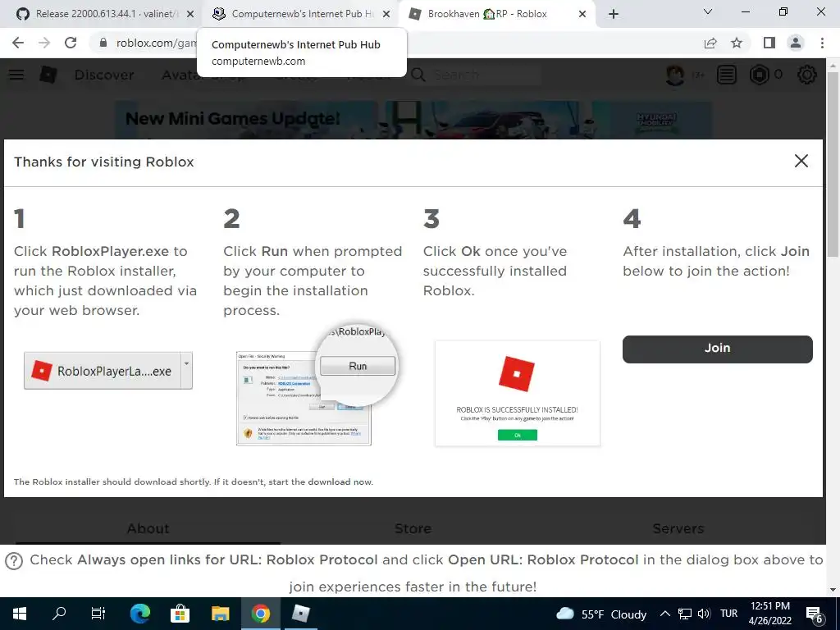Go back to previous page
This screenshot has width=840, height=630.
18,43
